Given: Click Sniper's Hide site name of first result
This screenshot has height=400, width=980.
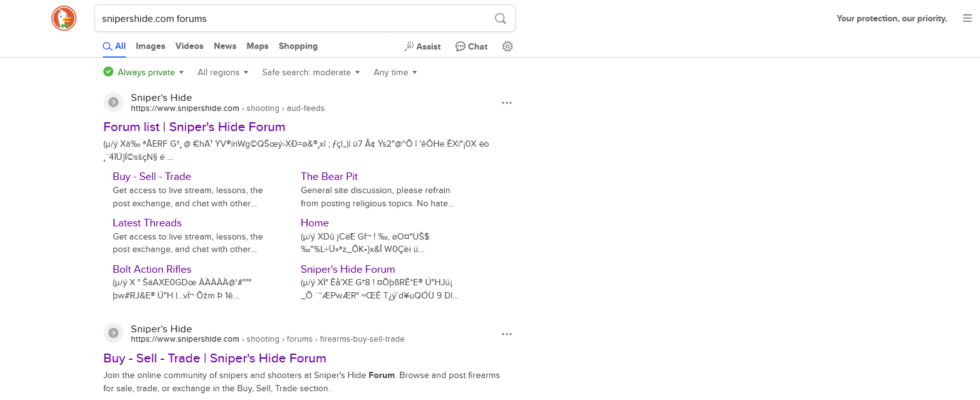Looking at the screenshot, I should pos(161,97).
